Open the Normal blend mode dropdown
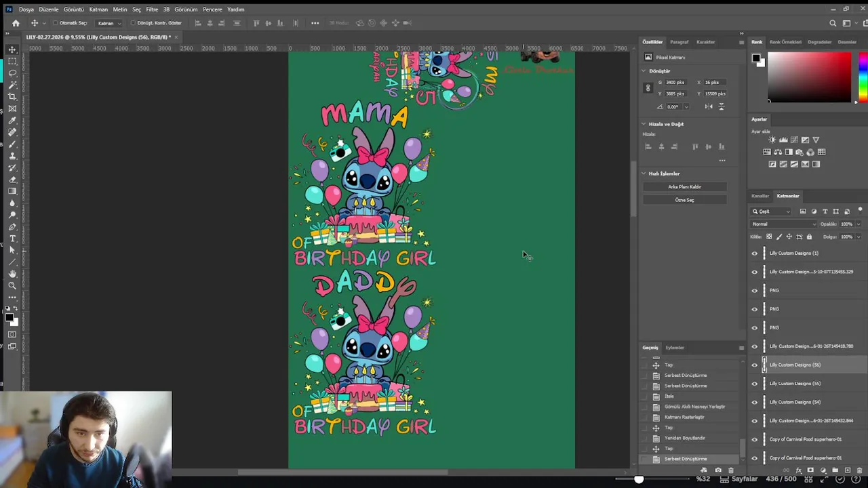The width and height of the screenshot is (868, 488). pos(783,224)
